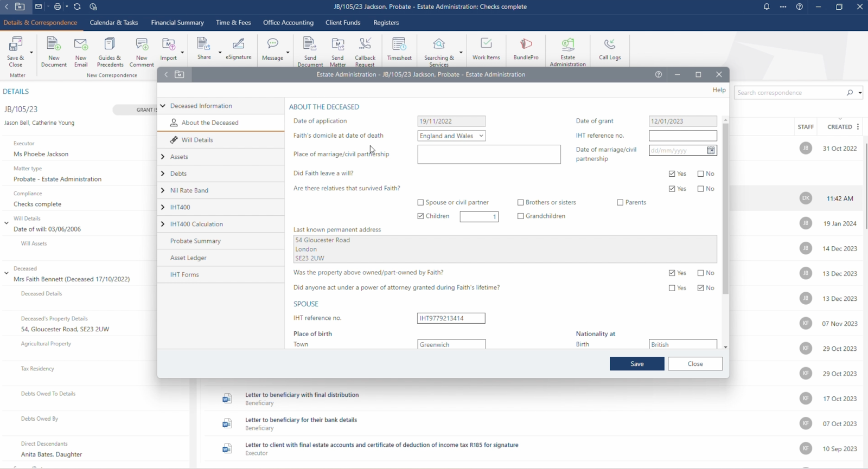Open the Timesheet tool
868x469 pixels.
pos(399,49)
